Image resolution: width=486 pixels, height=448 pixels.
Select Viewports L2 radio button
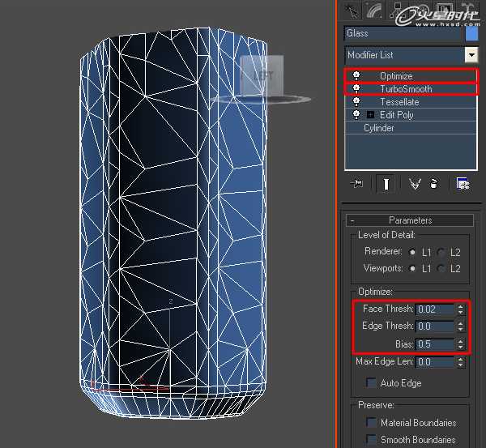point(441,268)
